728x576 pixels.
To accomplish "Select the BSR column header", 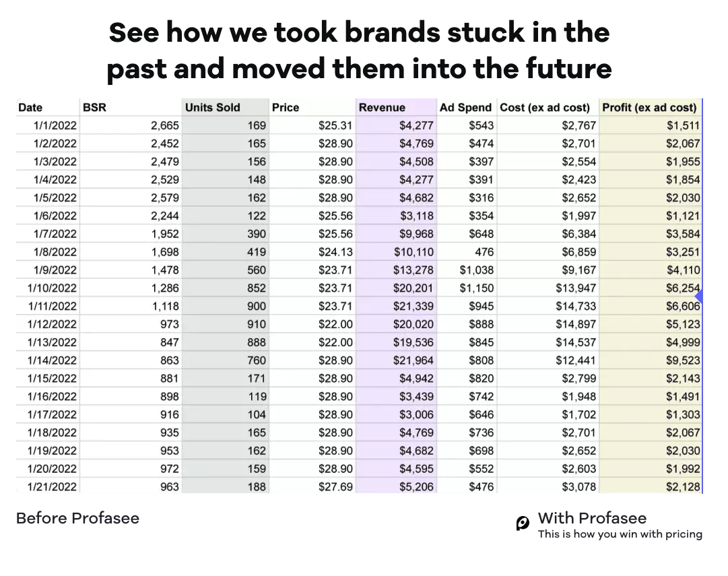I will pyautogui.click(x=94, y=107).
